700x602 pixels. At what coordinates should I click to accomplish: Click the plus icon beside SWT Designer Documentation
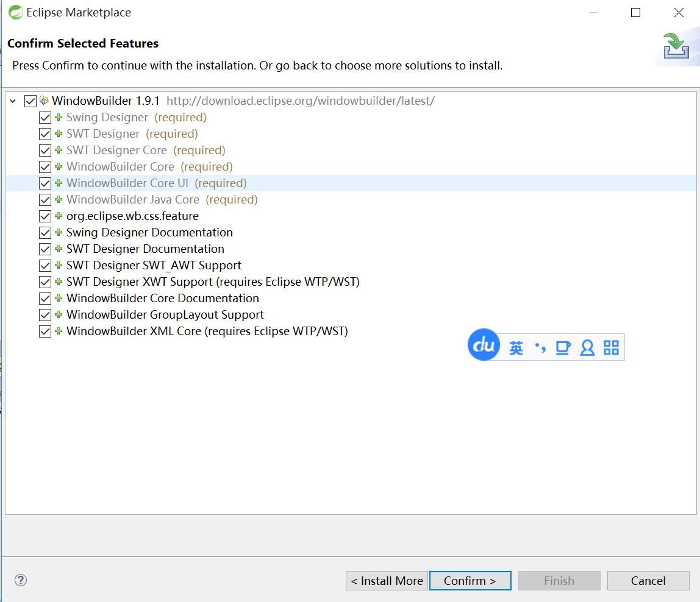click(59, 249)
